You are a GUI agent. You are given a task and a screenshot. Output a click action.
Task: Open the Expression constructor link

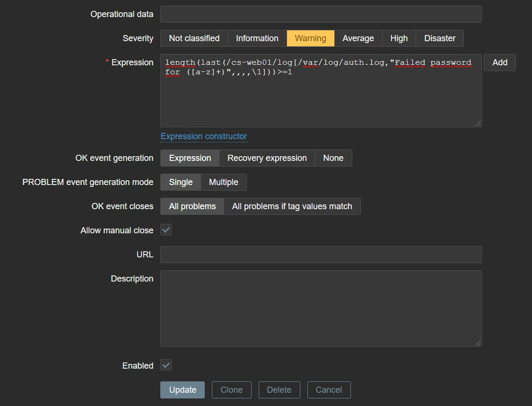coord(203,136)
